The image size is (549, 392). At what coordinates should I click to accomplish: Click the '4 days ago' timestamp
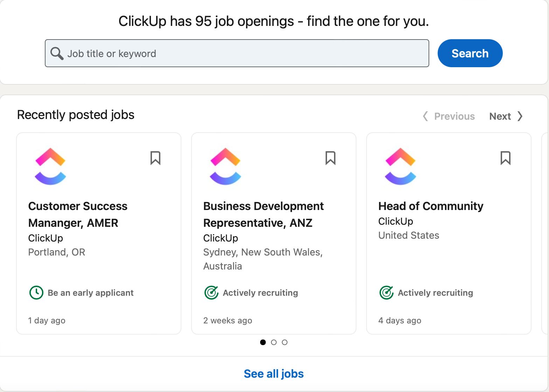point(400,321)
